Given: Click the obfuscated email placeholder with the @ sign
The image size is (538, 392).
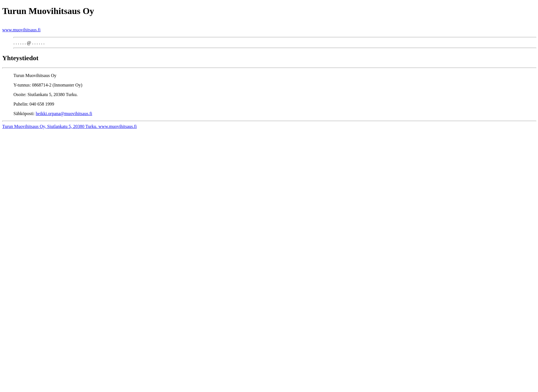Looking at the screenshot, I should click(x=29, y=43).
